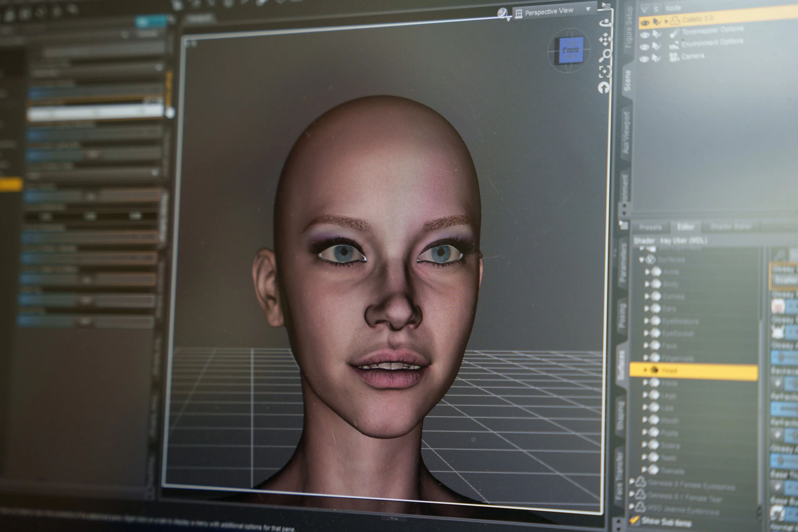
Task: Open the Parameters side tab
Action: pyautogui.click(x=623, y=262)
